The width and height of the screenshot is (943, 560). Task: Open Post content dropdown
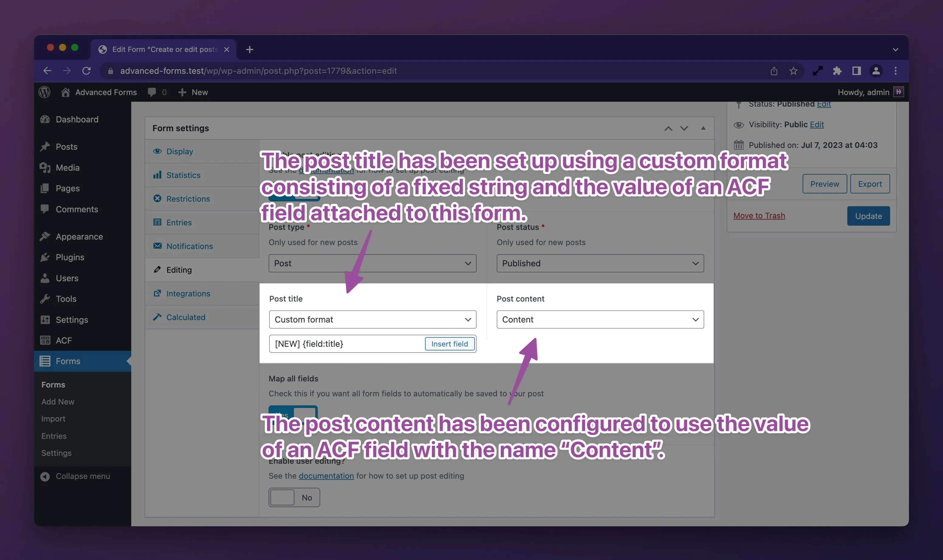600,319
